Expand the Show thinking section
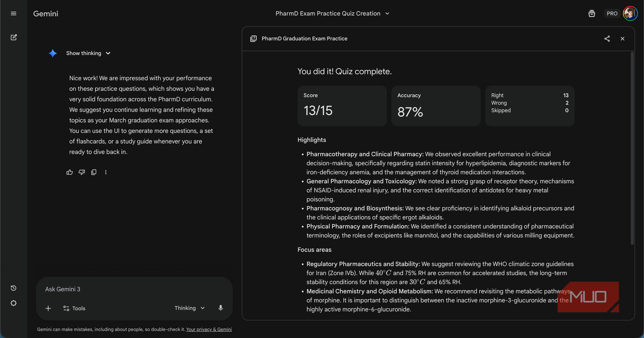Viewport: 644px width, 338px height. point(89,53)
